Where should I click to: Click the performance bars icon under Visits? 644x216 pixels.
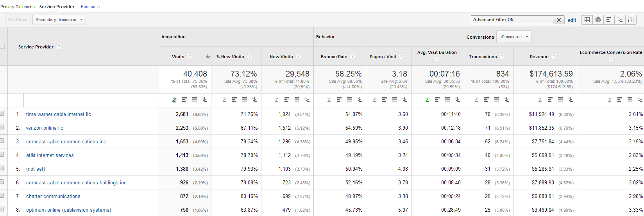pyautogui.click(x=184, y=100)
